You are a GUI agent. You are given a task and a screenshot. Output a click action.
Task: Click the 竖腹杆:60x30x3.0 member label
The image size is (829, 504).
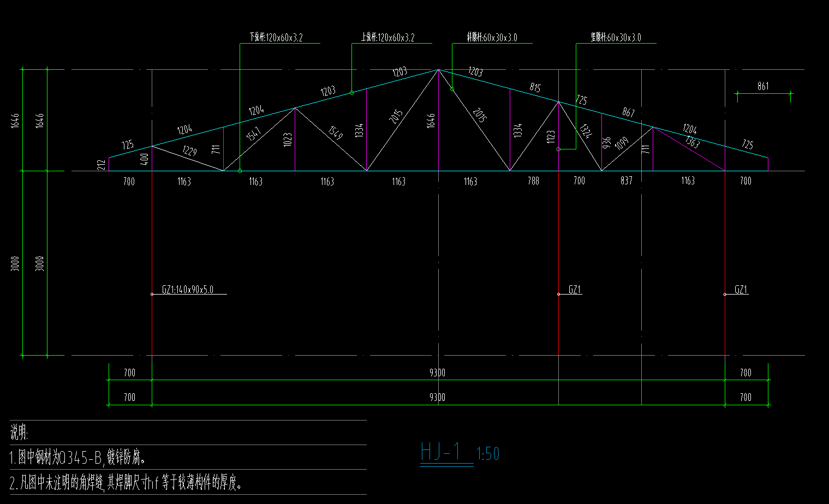[616, 38]
